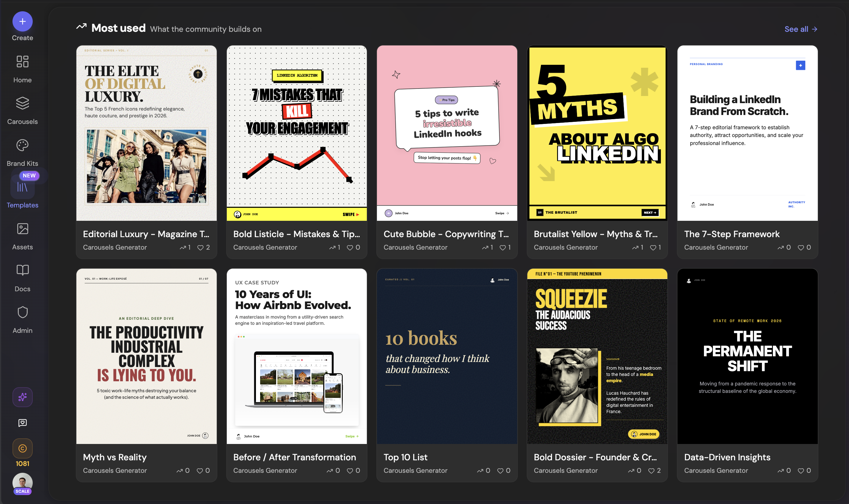Toggle heart on Cute Bubble template

coord(502,248)
